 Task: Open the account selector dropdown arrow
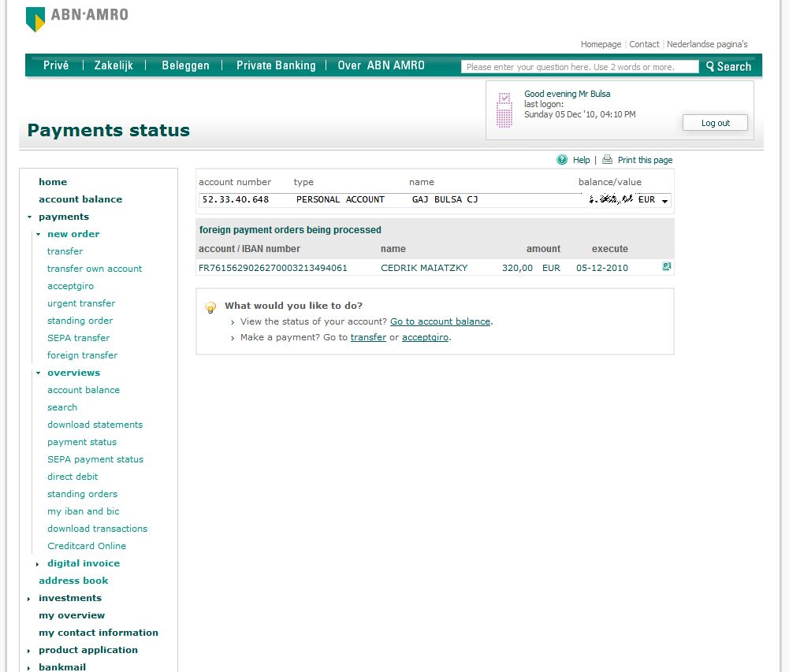pyautogui.click(x=664, y=201)
